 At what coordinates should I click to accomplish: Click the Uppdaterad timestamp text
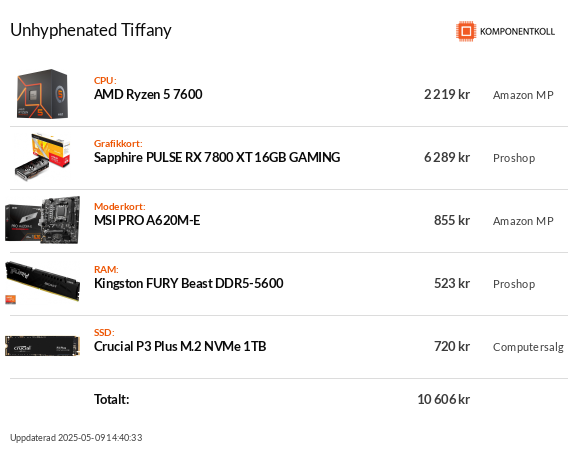coord(76,438)
